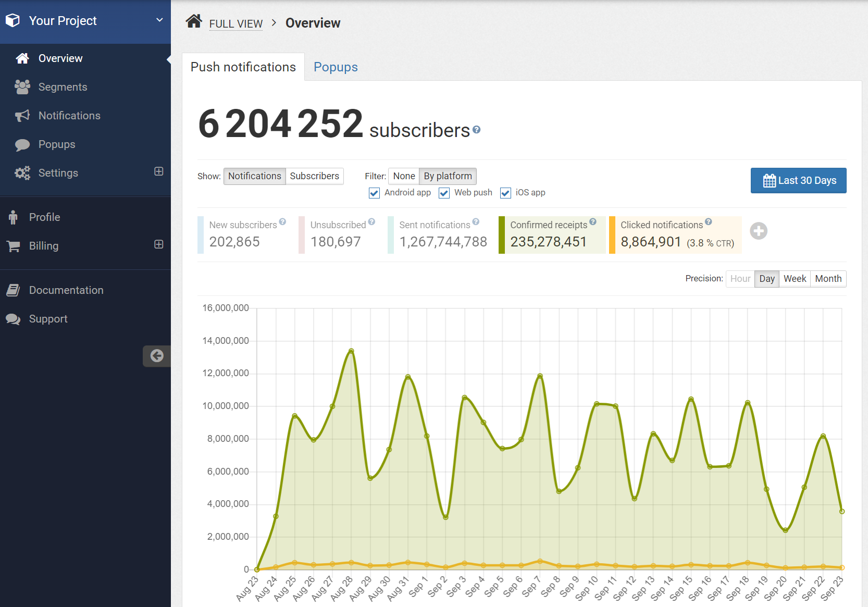Click the help icon beside Confirmed receipts
Image resolution: width=868 pixels, height=607 pixels.
click(x=593, y=222)
